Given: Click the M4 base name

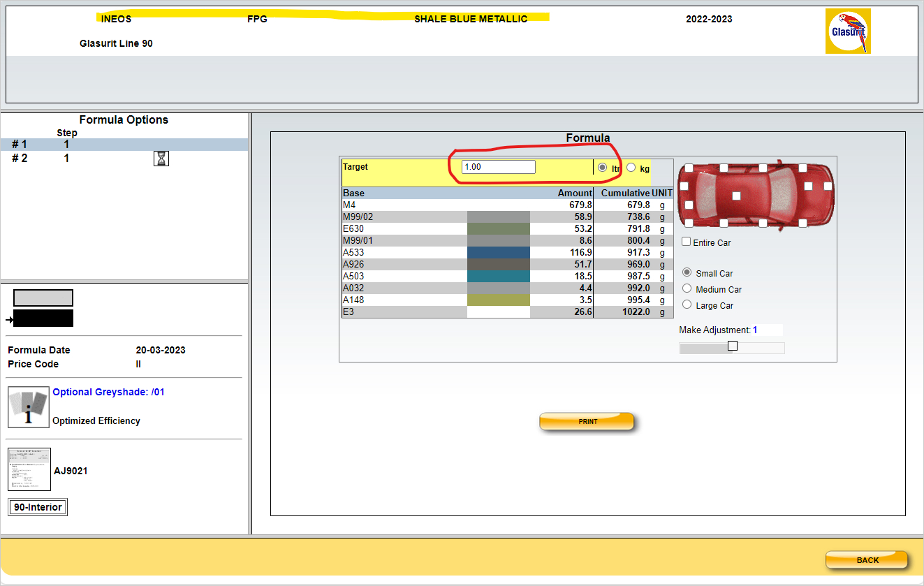Looking at the screenshot, I should (x=349, y=205).
